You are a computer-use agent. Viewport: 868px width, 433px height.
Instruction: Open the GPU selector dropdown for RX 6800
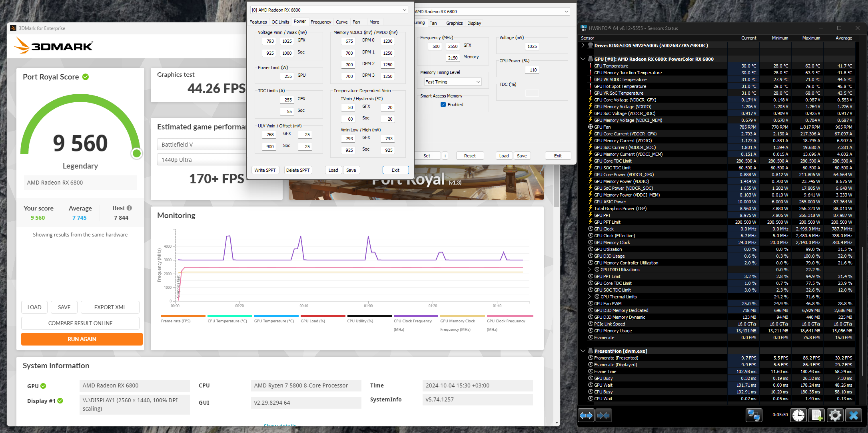tap(404, 10)
